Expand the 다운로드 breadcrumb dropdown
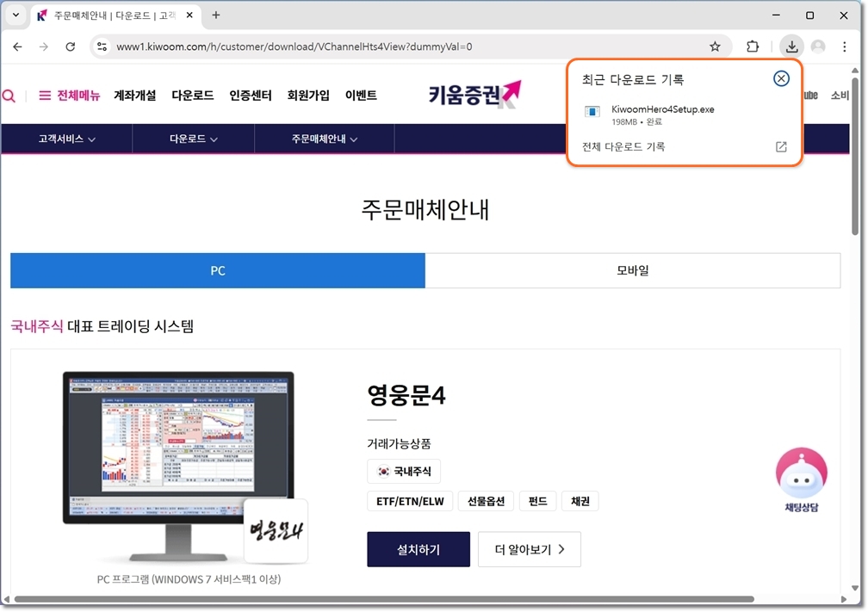 [x=193, y=139]
